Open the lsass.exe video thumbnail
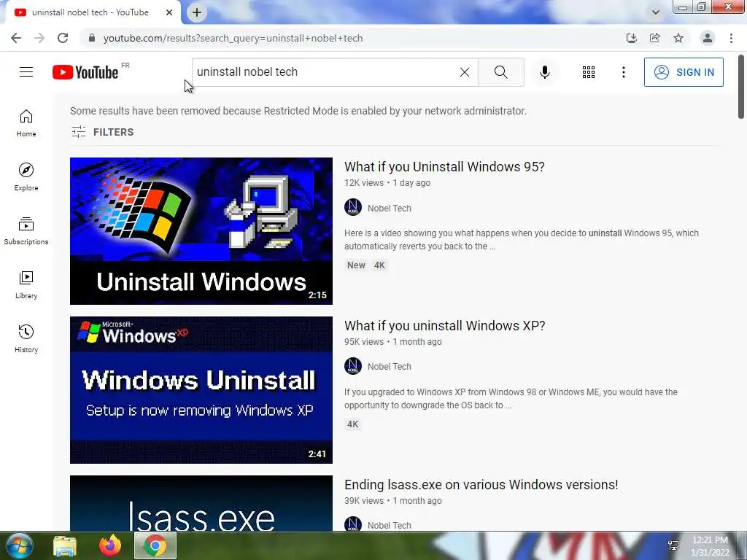Viewport: 747px width, 560px height. 201,503
